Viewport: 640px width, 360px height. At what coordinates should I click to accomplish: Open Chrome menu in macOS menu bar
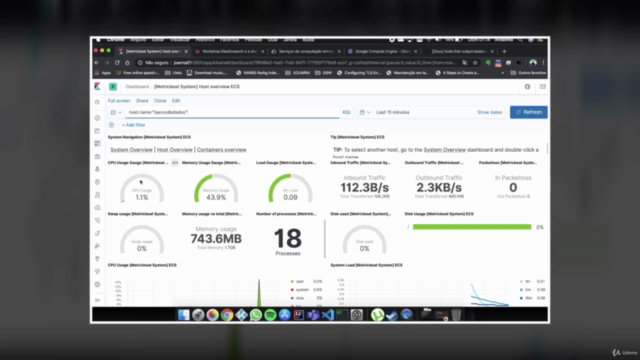click(x=116, y=40)
